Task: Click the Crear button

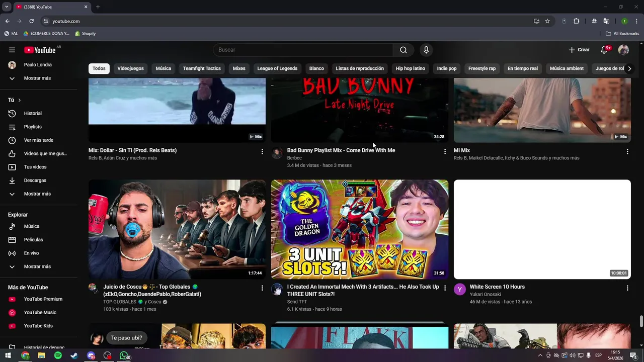Action: (x=579, y=50)
